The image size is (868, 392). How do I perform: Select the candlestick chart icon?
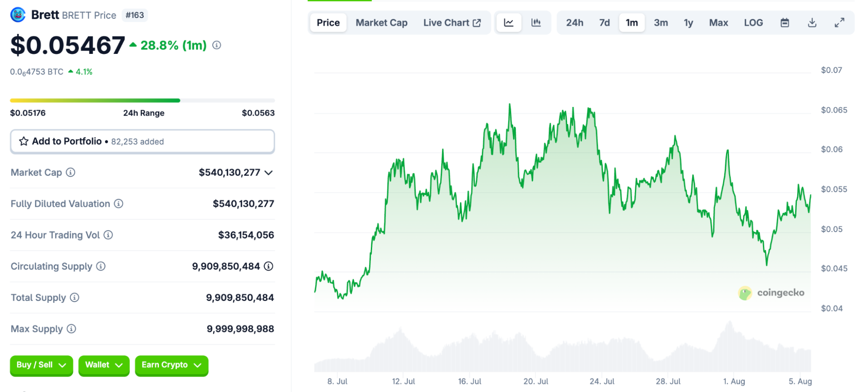point(537,23)
